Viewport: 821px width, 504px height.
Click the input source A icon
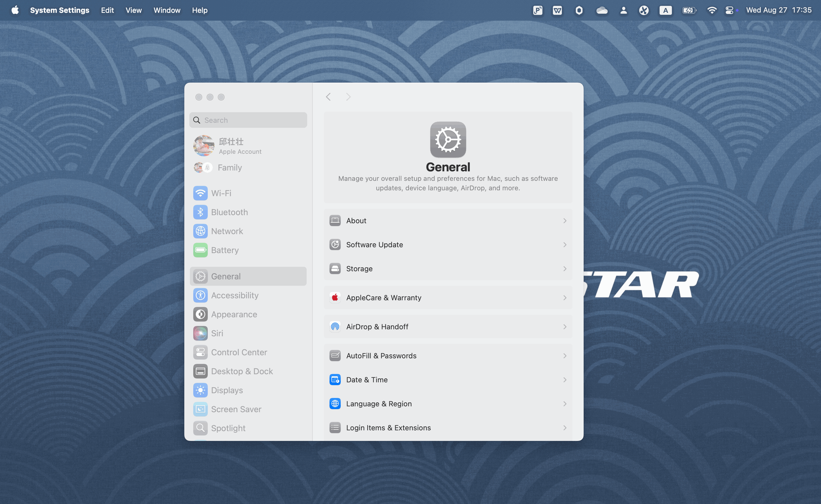(x=665, y=10)
